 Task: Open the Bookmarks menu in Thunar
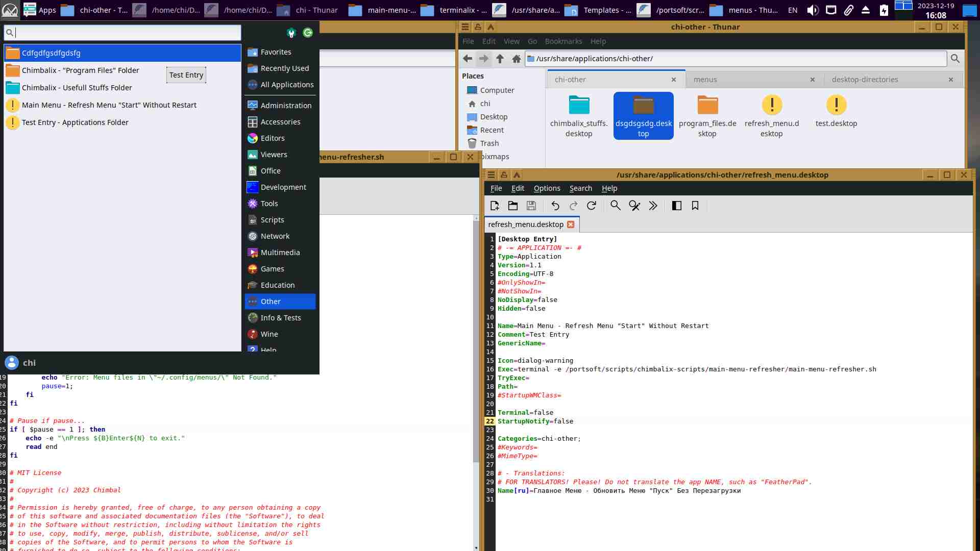click(x=563, y=41)
